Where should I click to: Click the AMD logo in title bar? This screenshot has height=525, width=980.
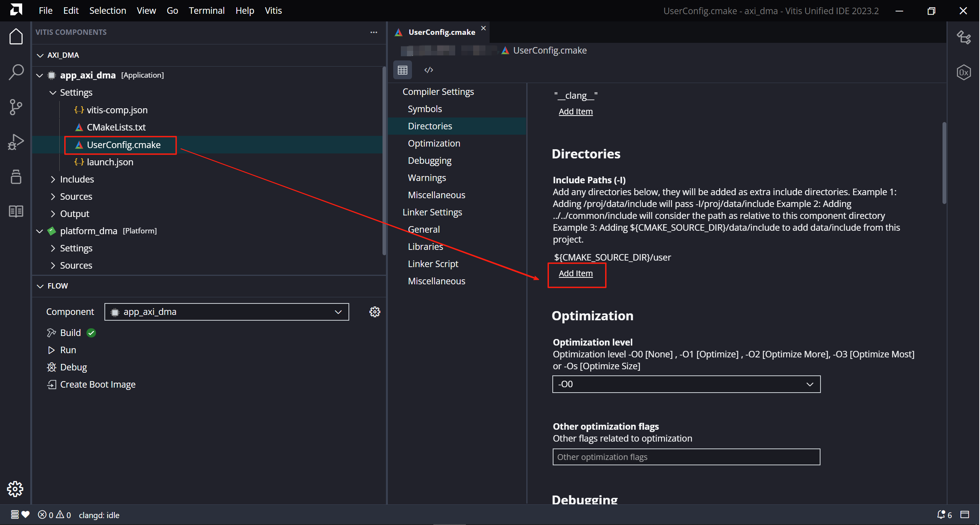click(16, 10)
